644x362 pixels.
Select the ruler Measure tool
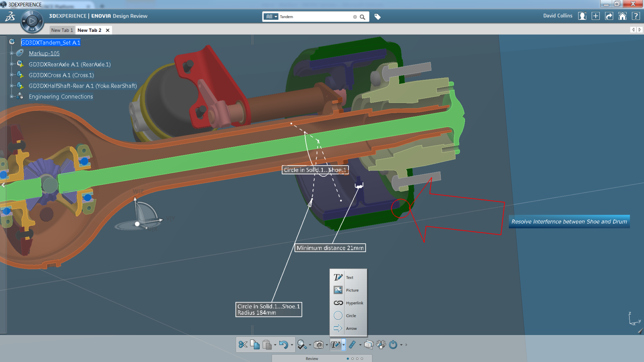(x=352, y=345)
